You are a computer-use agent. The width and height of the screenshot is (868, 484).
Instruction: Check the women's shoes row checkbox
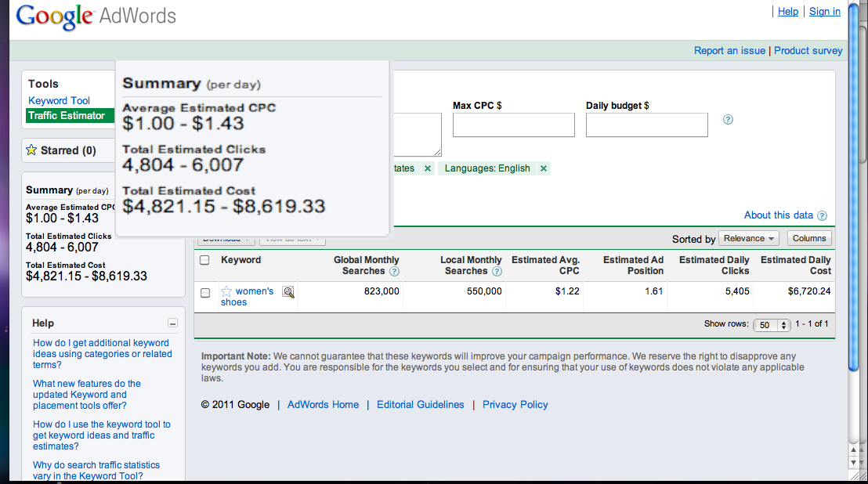(205, 293)
